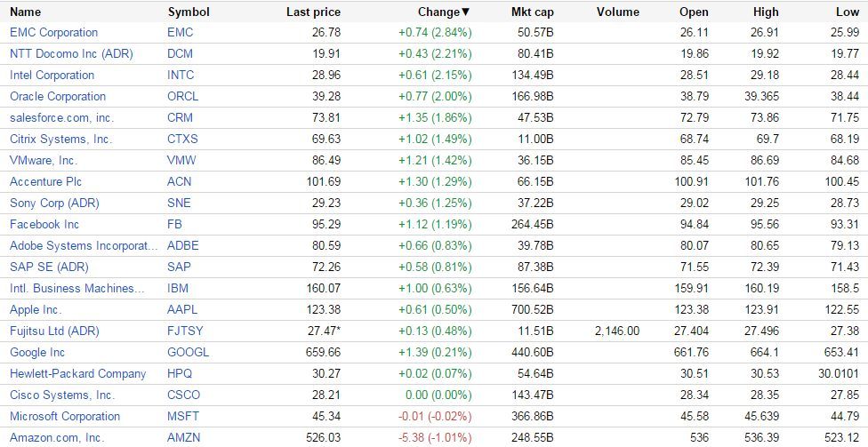Viewport: 868px width, 447px height.
Task: Click the AMZN ticker symbol
Action: (183, 437)
